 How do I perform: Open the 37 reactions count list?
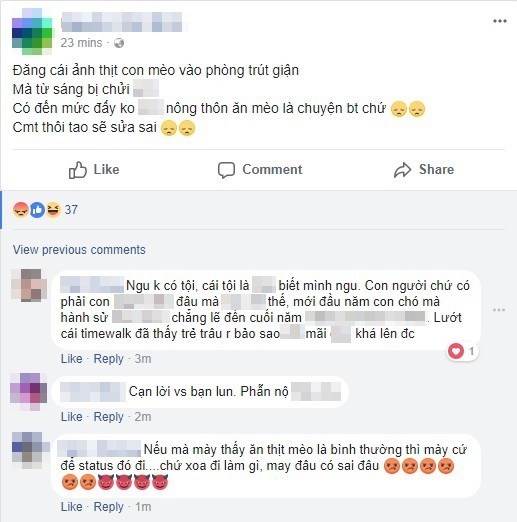tap(71, 210)
